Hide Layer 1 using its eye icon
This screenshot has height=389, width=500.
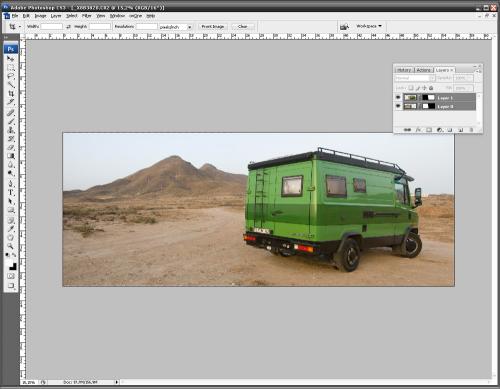click(x=398, y=97)
